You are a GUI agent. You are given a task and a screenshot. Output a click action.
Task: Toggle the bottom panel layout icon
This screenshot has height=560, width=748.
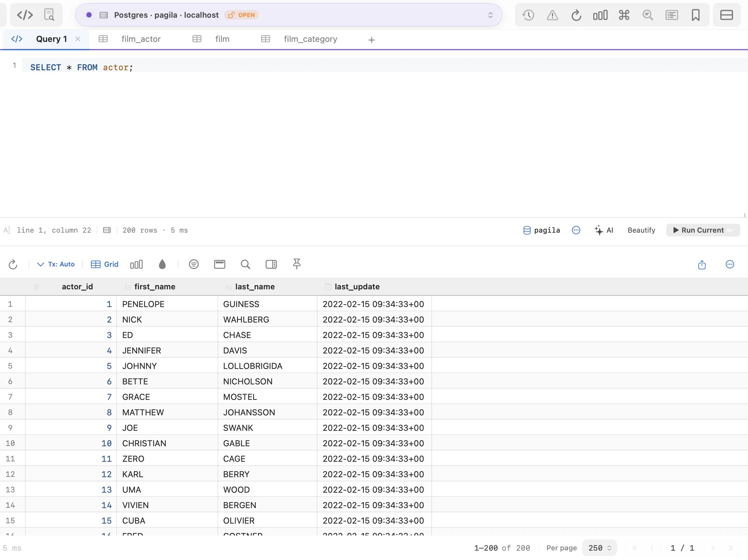coord(726,15)
